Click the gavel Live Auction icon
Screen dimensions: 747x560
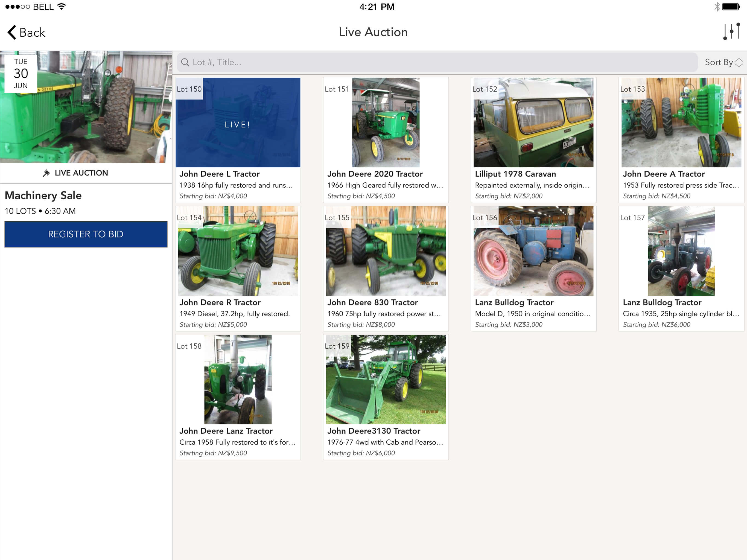46,173
